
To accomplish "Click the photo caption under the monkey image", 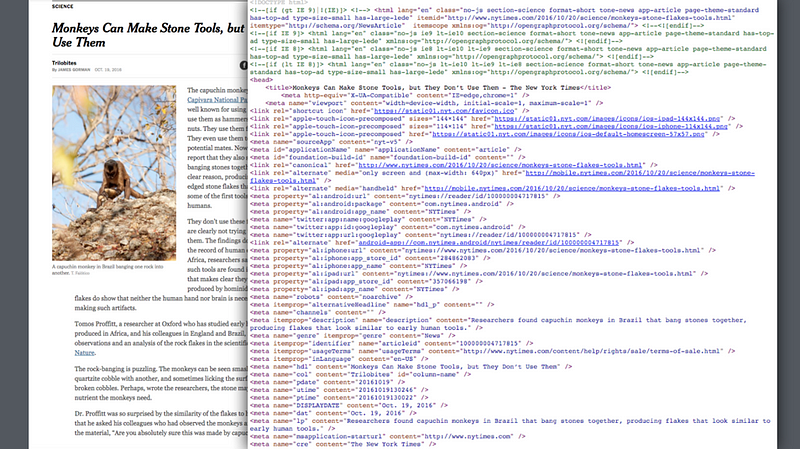I will pos(108,269).
